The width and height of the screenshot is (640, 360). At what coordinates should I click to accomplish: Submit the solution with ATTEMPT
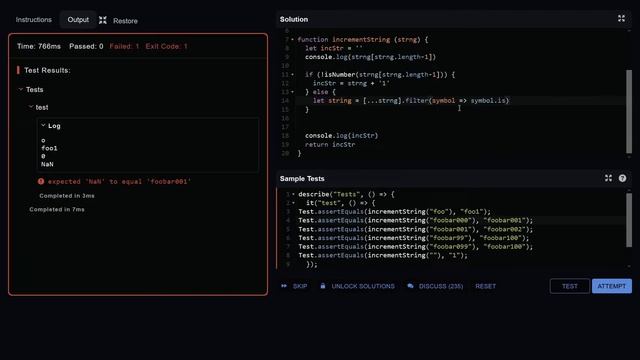click(x=611, y=286)
